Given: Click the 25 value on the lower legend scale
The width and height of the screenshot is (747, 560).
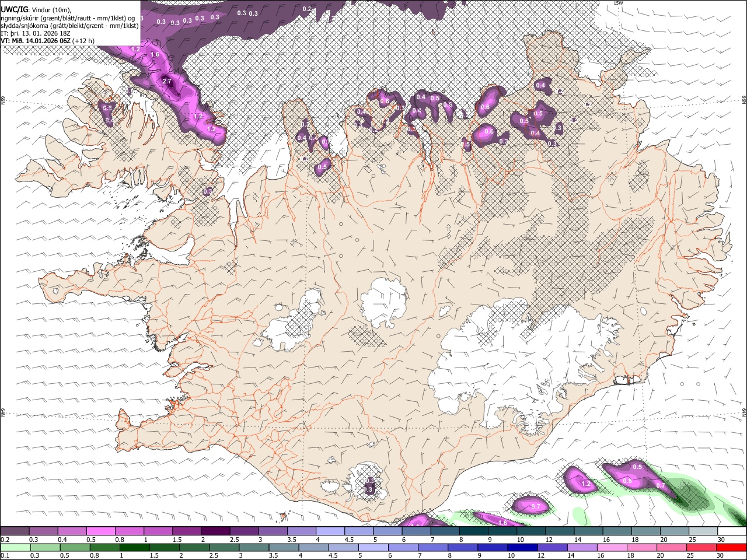Looking at the screenshot, I should pos(690,556).
